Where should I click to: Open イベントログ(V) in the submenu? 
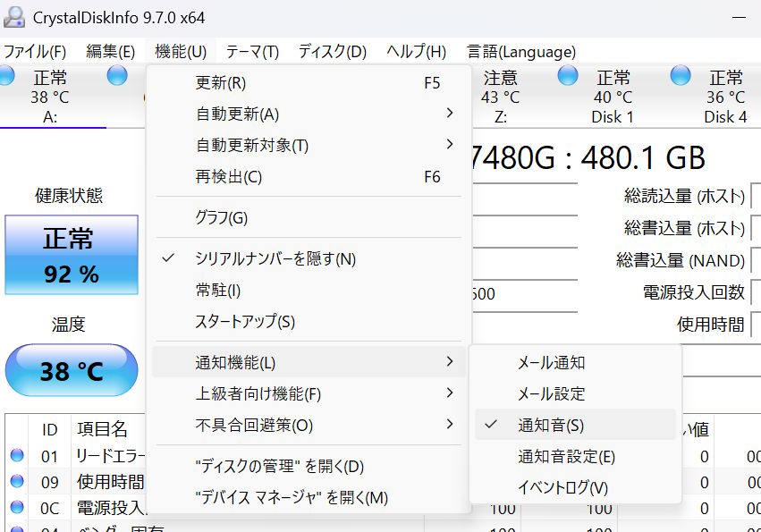tap(575, 487)
